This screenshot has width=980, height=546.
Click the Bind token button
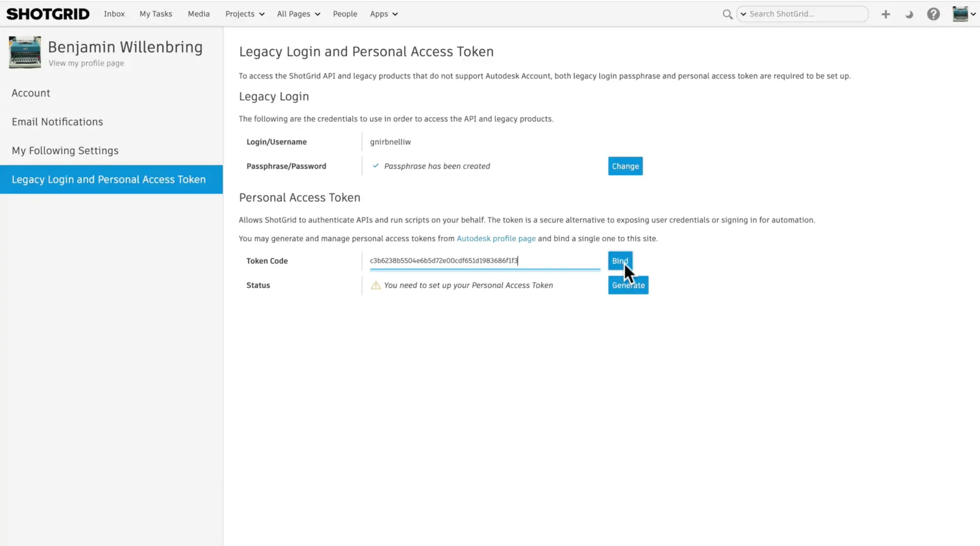[x=620, y=261]
